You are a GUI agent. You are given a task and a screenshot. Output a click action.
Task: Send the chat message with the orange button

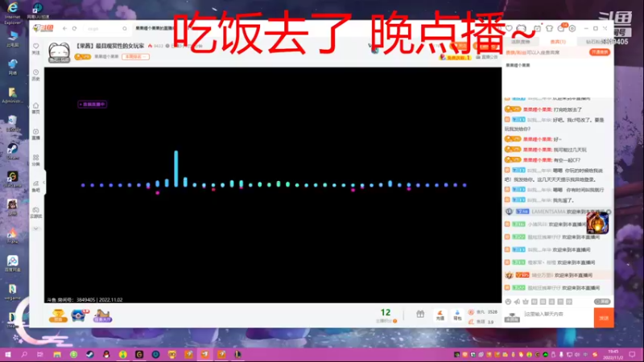click(x=604, y=318)
